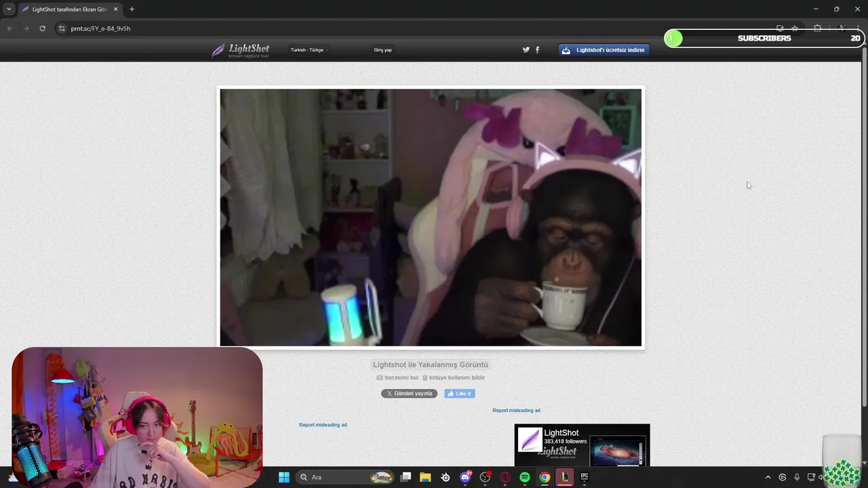Click the LightShot logo in header

point(241,50)
